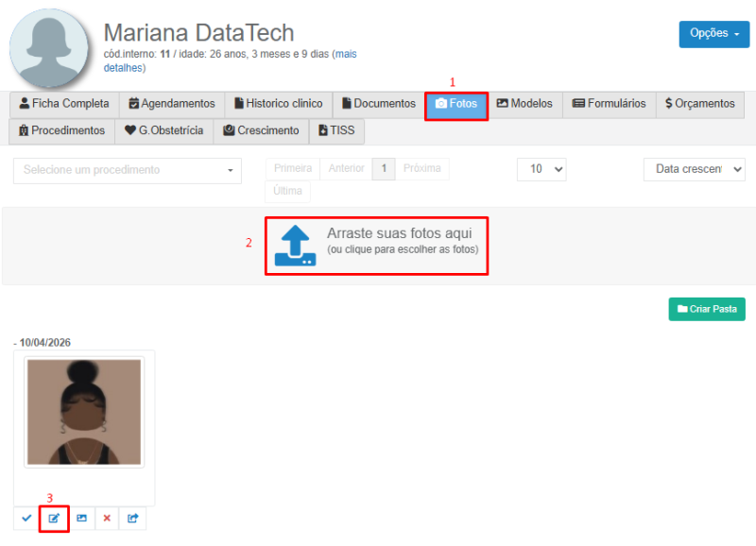Open the 'Selecione um procedimento' dropdown
The height and width of the screenshot is (546, 756).
point(128,170)
